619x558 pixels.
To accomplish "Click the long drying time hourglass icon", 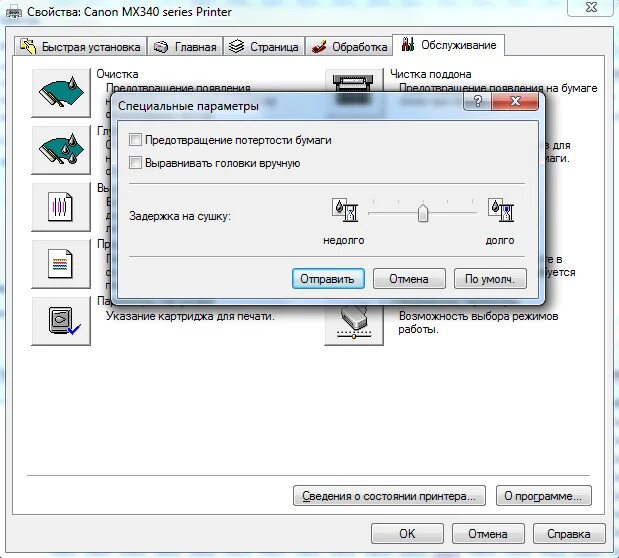I will pyautogui.click(x=501, y=209).
